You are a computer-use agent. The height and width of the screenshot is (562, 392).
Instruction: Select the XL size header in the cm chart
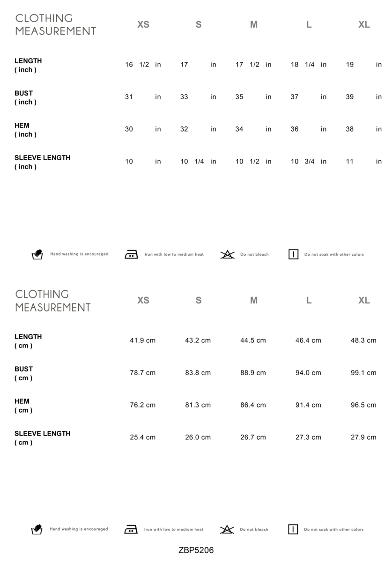tap(364, 301)
